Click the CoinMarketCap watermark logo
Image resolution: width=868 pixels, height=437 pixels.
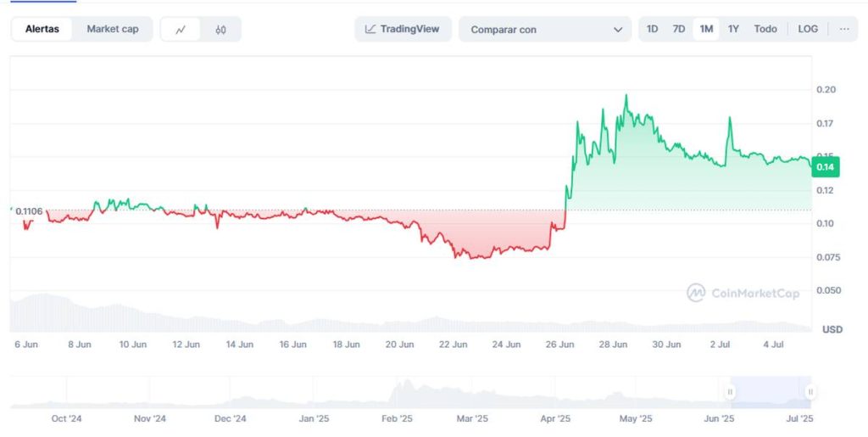pos(743,293)
